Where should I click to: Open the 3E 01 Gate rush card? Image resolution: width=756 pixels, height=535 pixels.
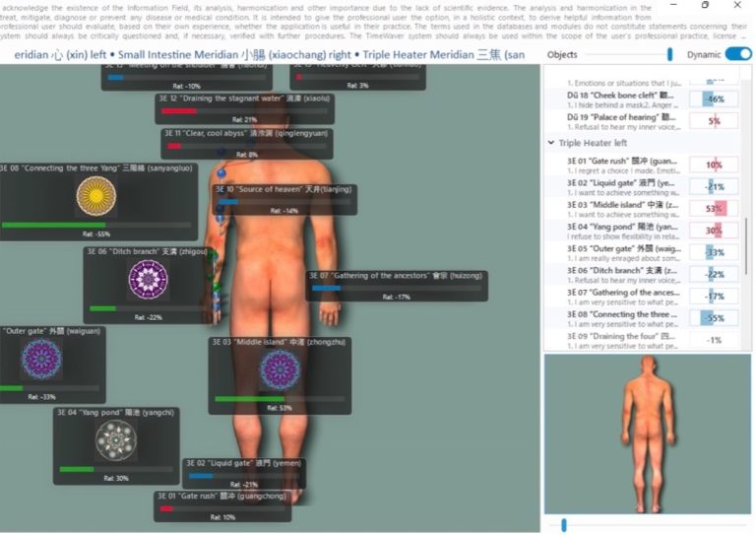click(x=222, y=506)
